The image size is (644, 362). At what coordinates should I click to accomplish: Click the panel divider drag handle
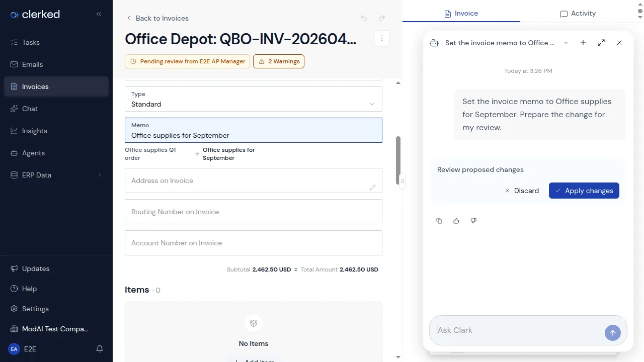(403, 180)
